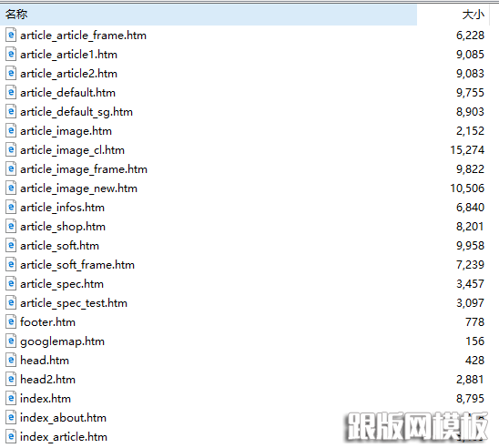Click the index.htm file icon
Image resolution: width=499 pixels, height=448 pixels.
click(x=11, y=398)
